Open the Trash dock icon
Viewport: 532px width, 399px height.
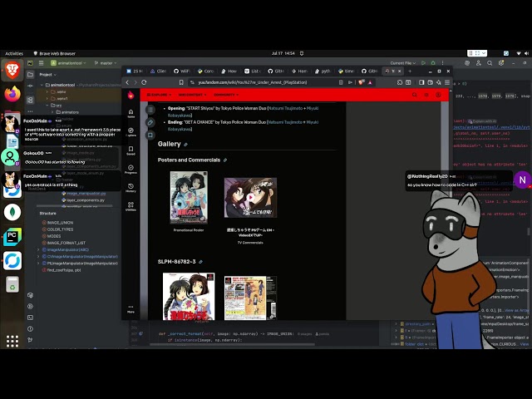point(12,284)
